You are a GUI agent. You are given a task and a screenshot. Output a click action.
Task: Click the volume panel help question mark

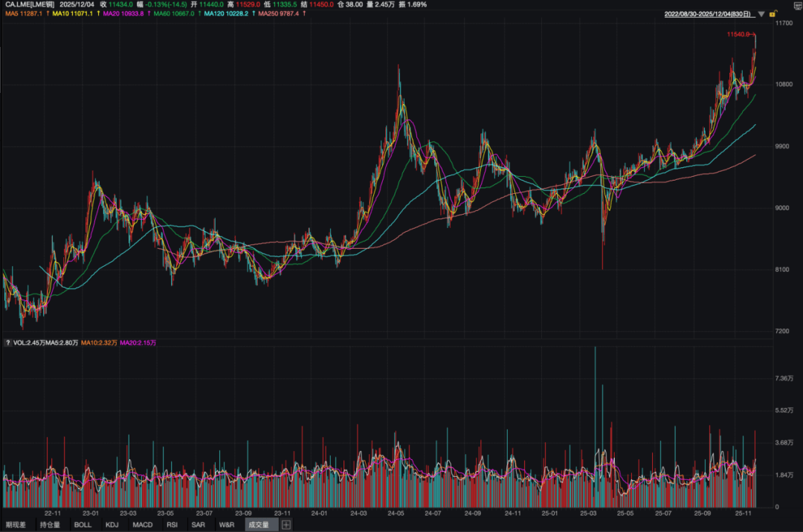point(7,343)
